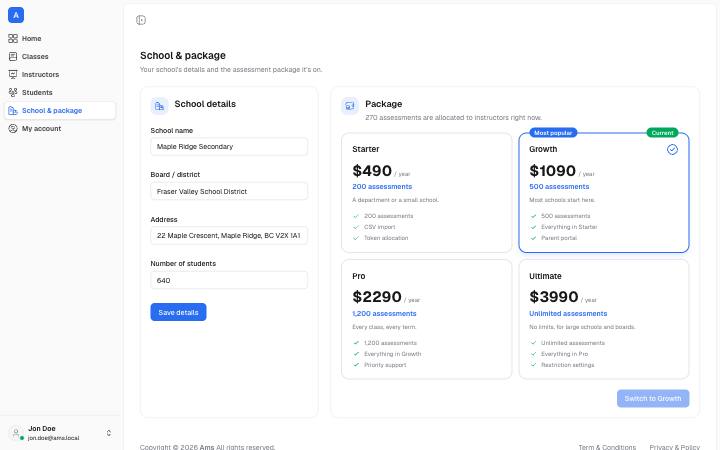
Task: Click 'No limits, for large schools' text
Action: tap(582, 327)
